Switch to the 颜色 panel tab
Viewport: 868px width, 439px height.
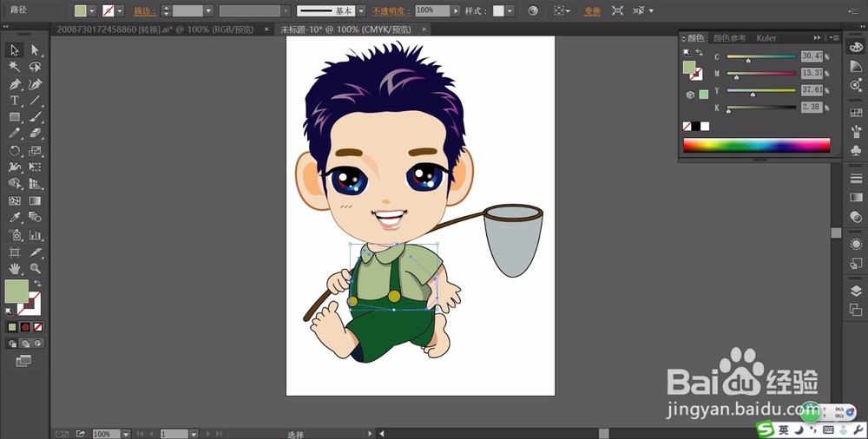[696, 38]
